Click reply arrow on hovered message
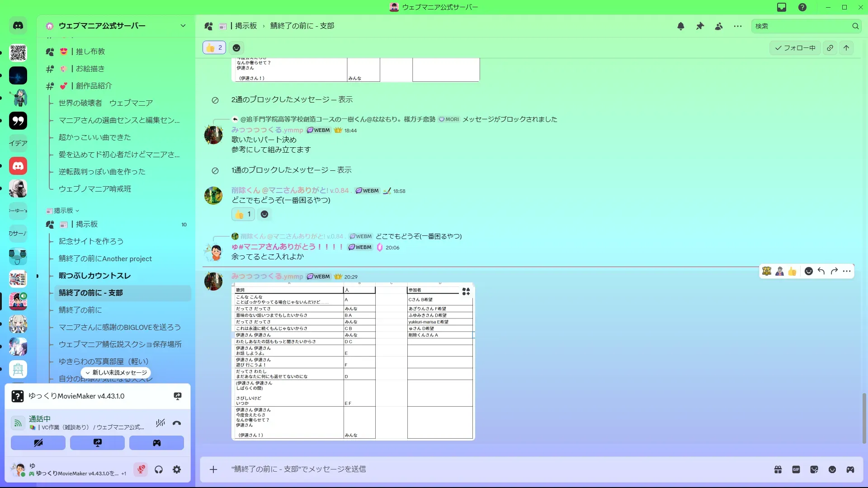The image size is (868, 488). point(821,271)
